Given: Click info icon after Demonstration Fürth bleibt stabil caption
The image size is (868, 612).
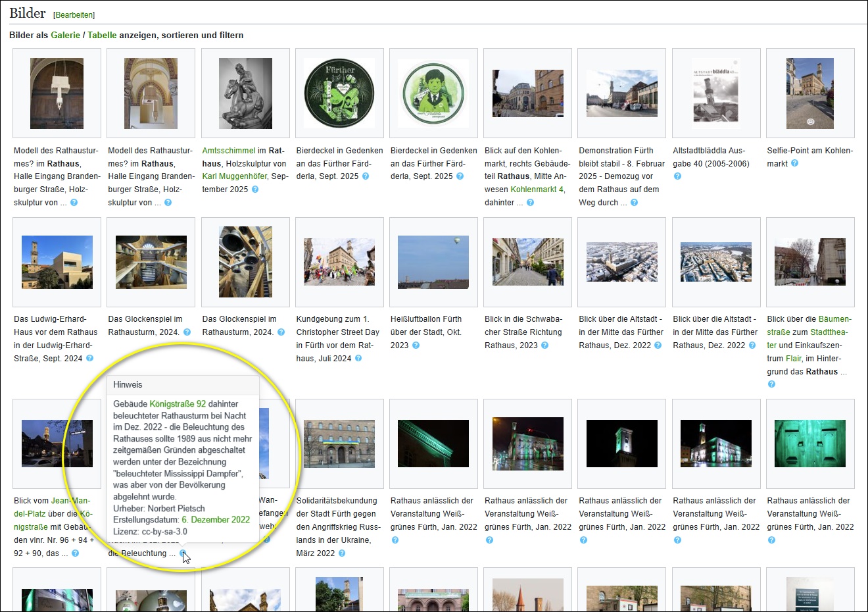Looking at the screenshot, I should (x=634, y=203).
